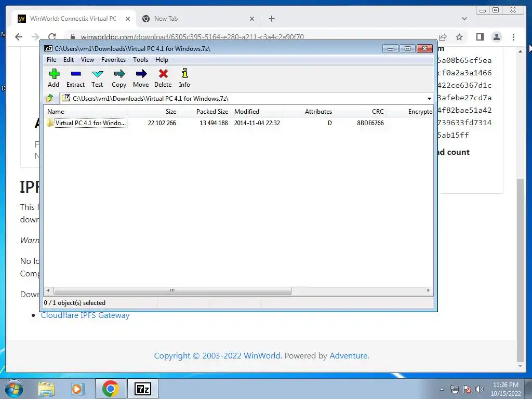Click the 7-Zip address path field
The width and height of the screenshot is (532, 399).
pyautogui.click(x=243, y=98)
